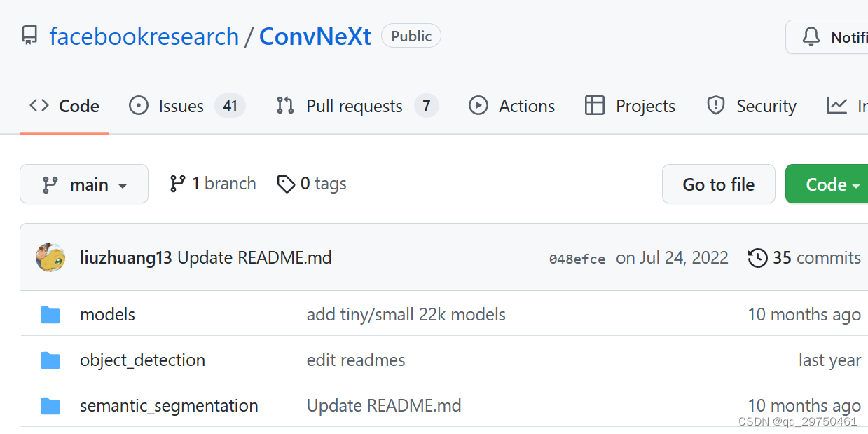Open the Issues tab
The height and width of the screenshot is (434, 868).
click(187, 106)
